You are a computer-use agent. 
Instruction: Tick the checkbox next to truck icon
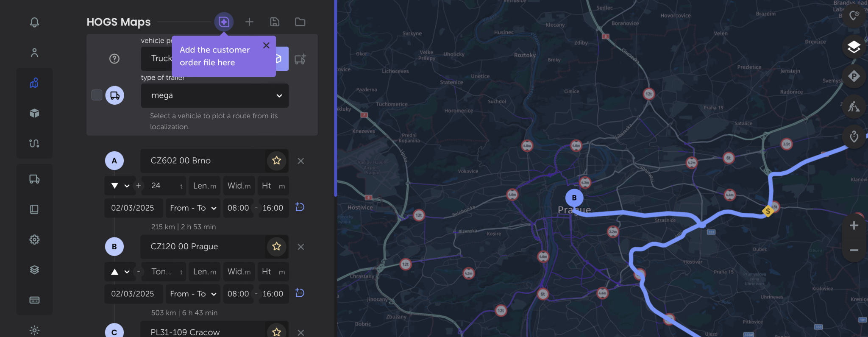(x=97, y=95)
